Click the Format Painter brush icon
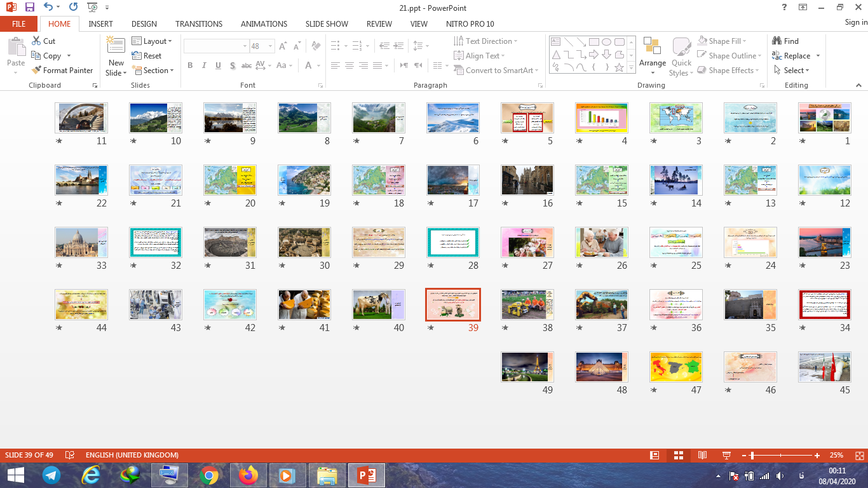The height and width of the screenshot is (488, 868). pos(37,71)
